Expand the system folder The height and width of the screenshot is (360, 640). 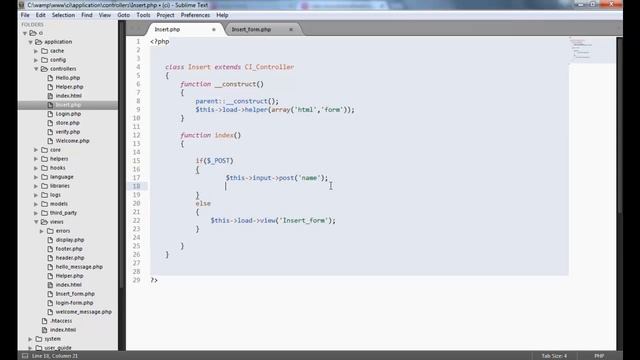31,339
